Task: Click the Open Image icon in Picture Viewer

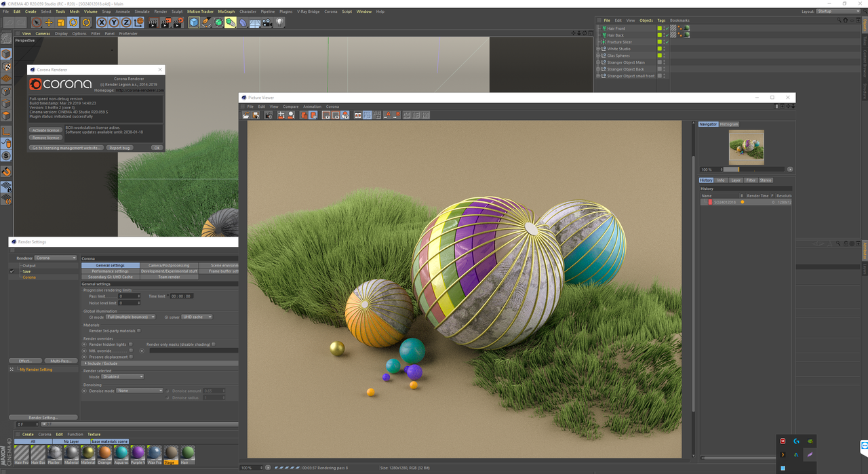Action: (x=246, y=115)
